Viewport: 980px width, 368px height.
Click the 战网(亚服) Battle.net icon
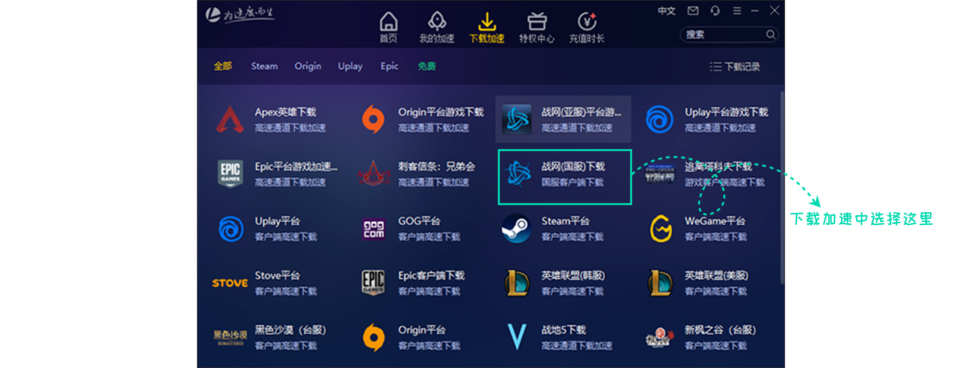point(516,119)
